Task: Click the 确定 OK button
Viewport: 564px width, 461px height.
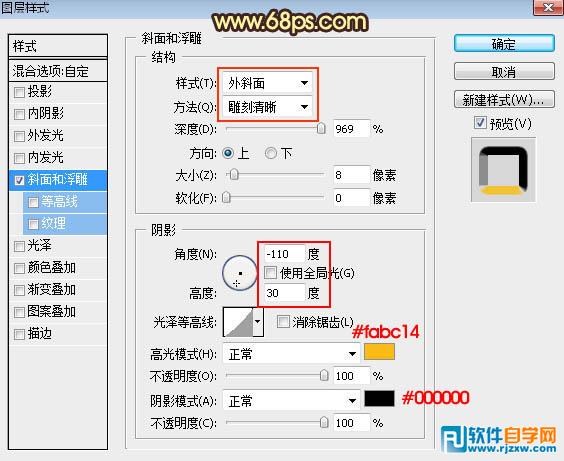Action: coord(504,44)
